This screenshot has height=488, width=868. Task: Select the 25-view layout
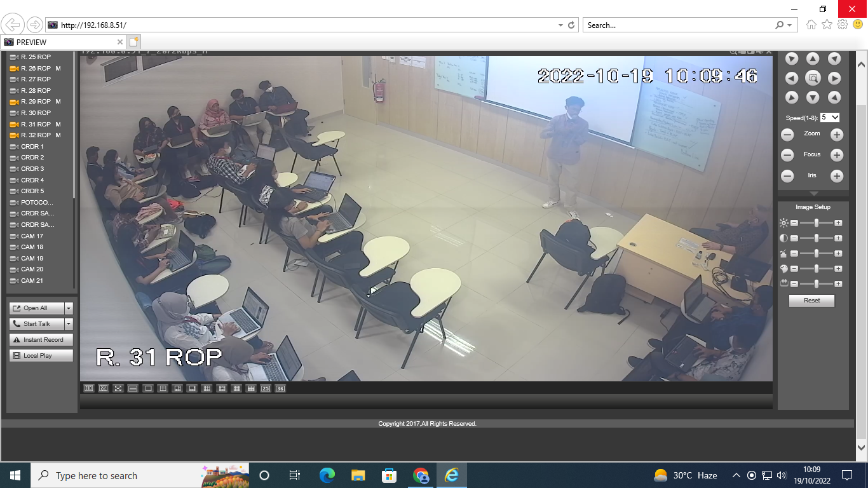tap(266, 388)
